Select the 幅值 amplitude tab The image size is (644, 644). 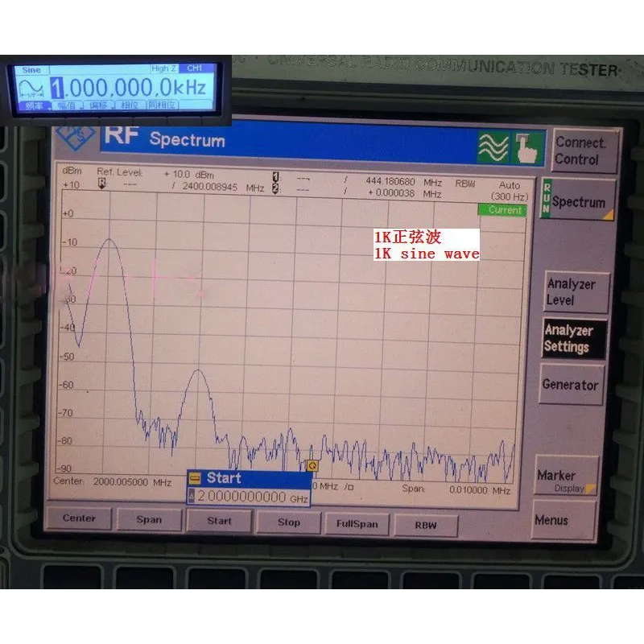coord(67,105)
